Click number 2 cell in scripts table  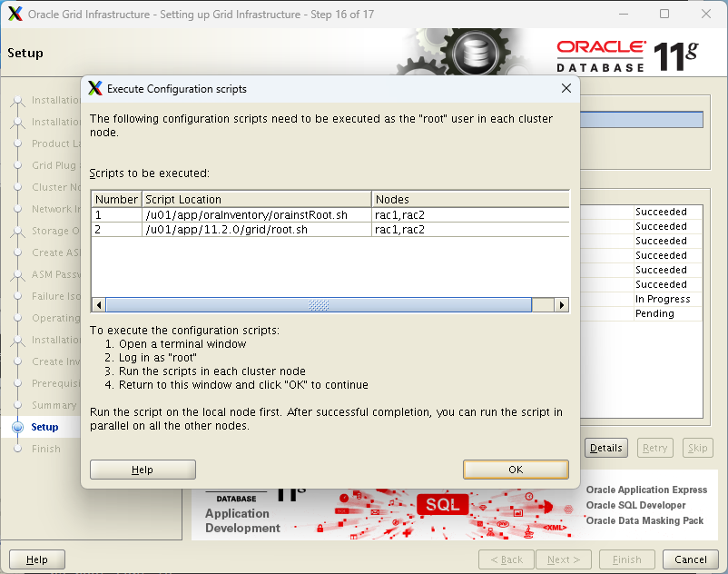click(x=116, y=230)
